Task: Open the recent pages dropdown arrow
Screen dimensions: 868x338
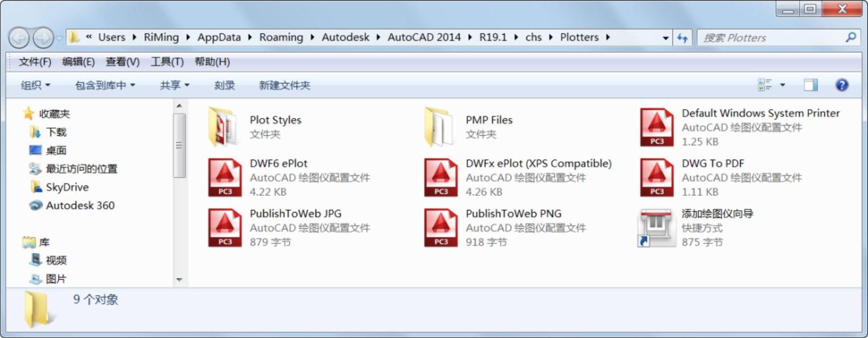Action: tap(59, 38)
